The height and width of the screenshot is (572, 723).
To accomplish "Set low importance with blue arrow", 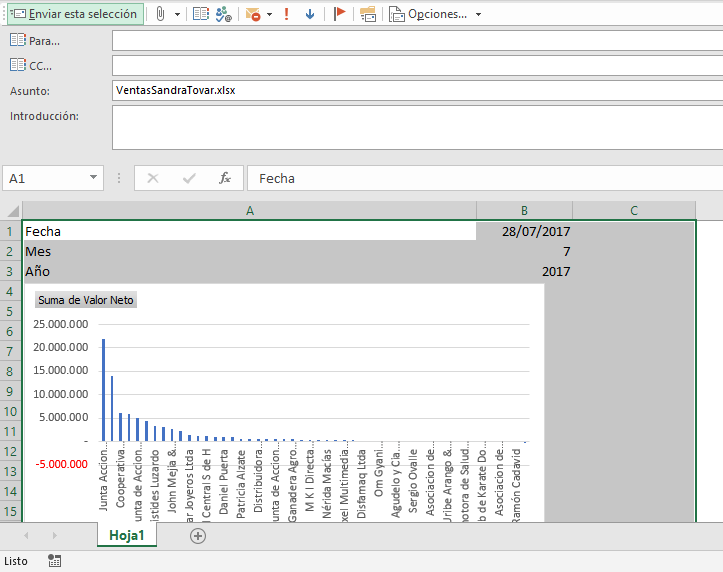I will 310,14.
